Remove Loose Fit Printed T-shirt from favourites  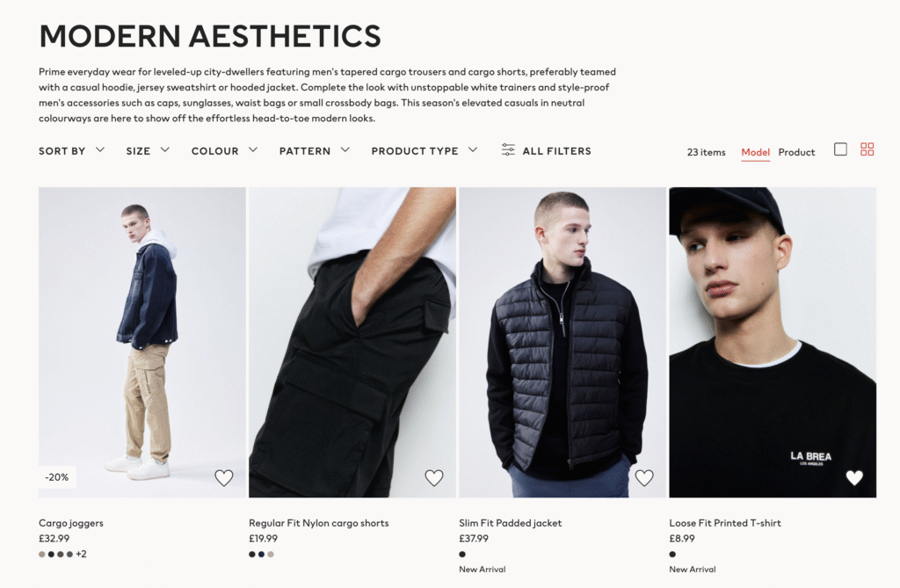click(x=854, y=478)
